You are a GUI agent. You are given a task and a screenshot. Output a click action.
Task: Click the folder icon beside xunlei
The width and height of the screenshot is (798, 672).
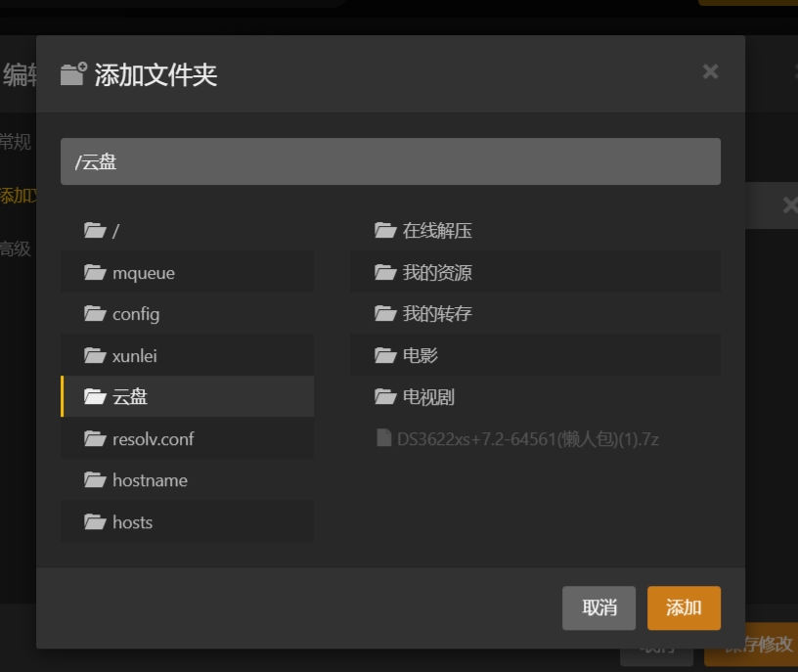tap(95, 355)
